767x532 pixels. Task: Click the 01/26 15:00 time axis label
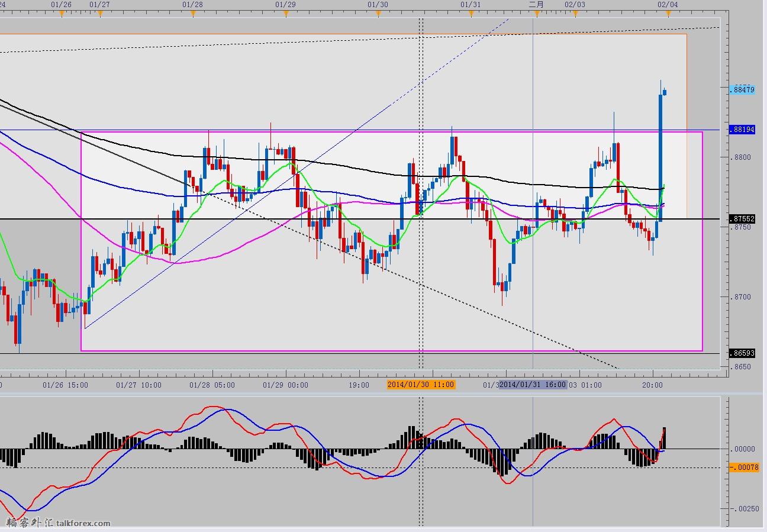(66, 385)
